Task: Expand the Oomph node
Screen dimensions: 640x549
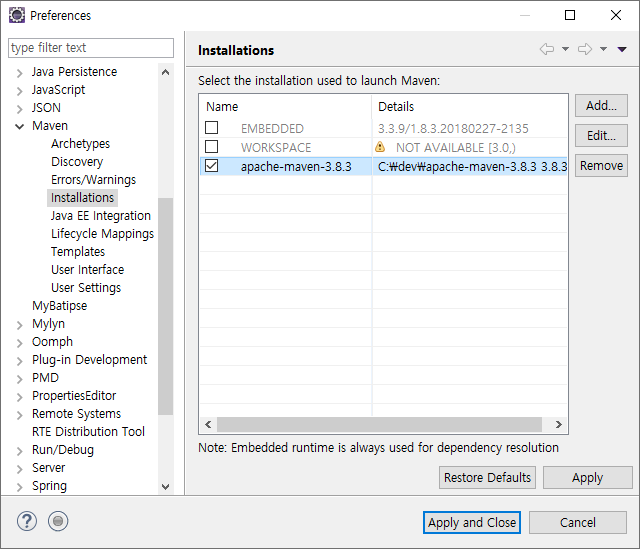Action: [x=19, y=343]
